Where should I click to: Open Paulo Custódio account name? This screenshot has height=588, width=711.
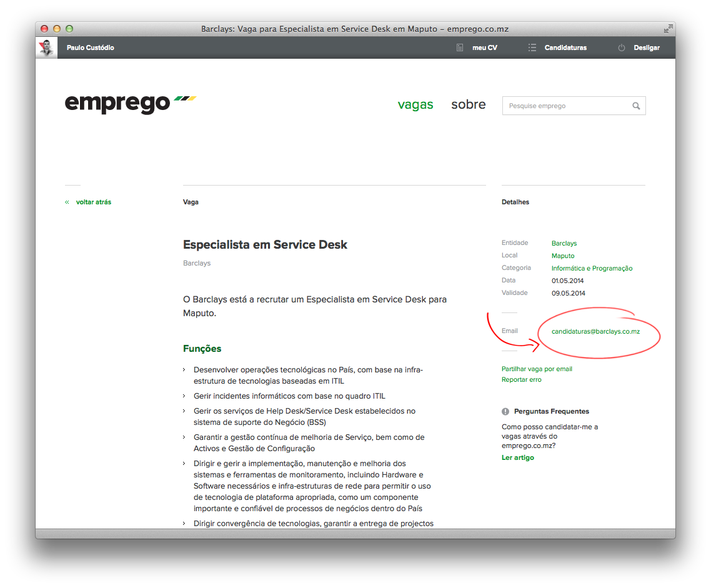point(90,47)
